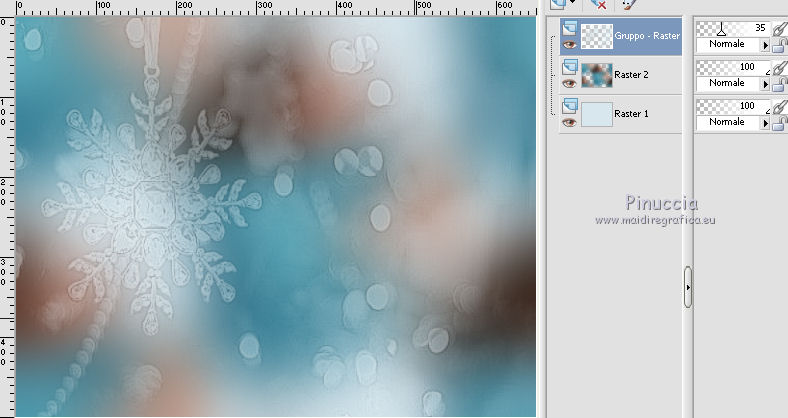Adjust opacity slider of Raster 1 layer
This screenshot has width=788, height=418.
click(733, 106)
